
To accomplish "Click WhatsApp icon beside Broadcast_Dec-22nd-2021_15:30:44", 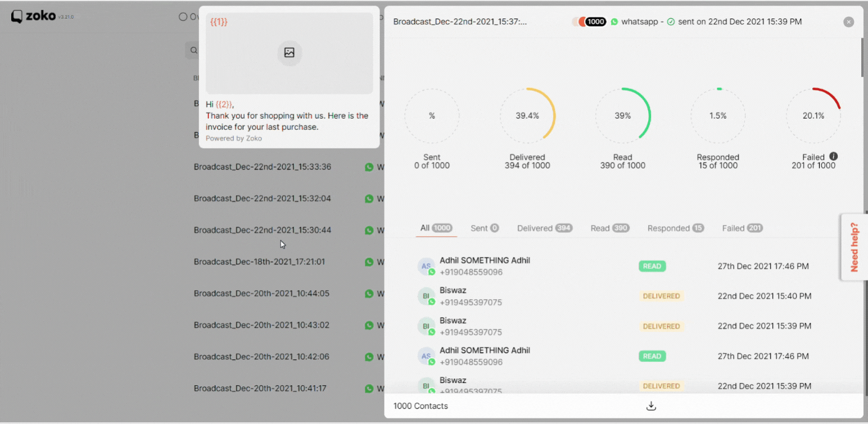I will [369, 230].
